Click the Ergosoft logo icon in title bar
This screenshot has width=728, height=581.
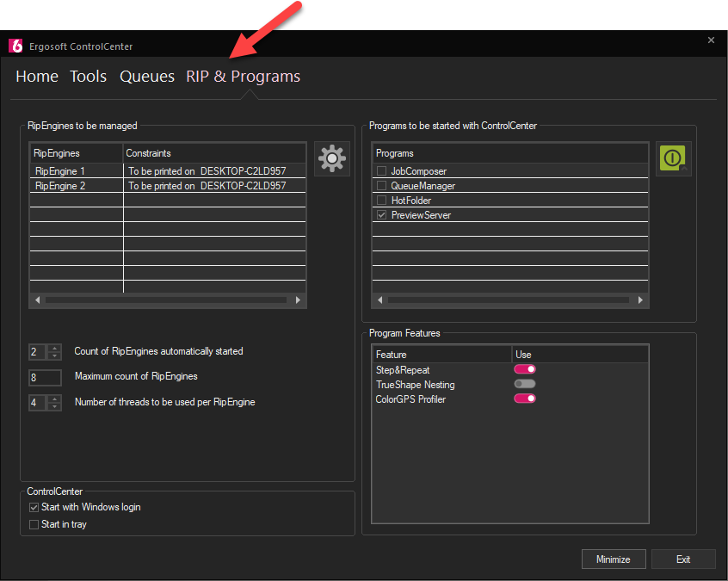pyautogui.click(x=15, y=46)
